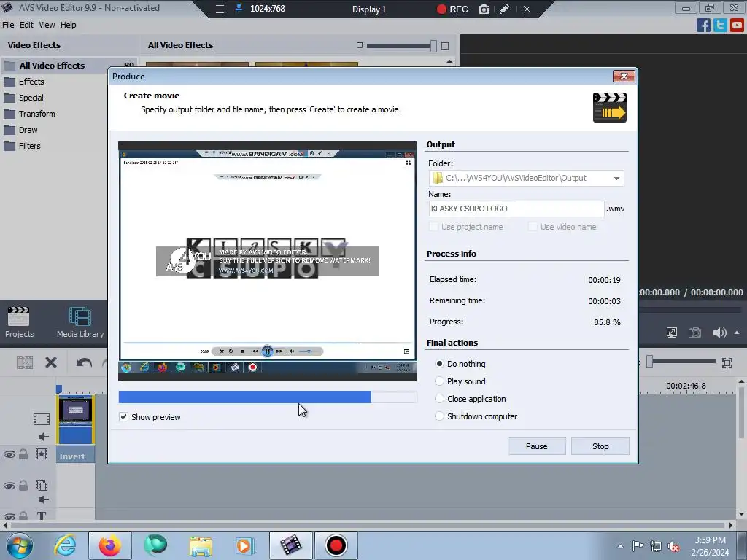The height and width of the screenshot is (560, 747).
Task: Close the Produce dialog
Action: point(624,76)
